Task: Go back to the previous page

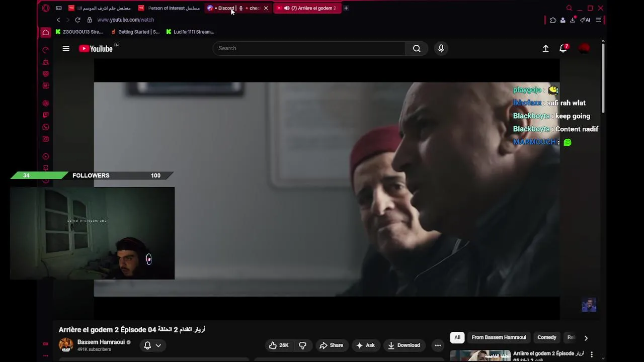Action: click(58, 20)
